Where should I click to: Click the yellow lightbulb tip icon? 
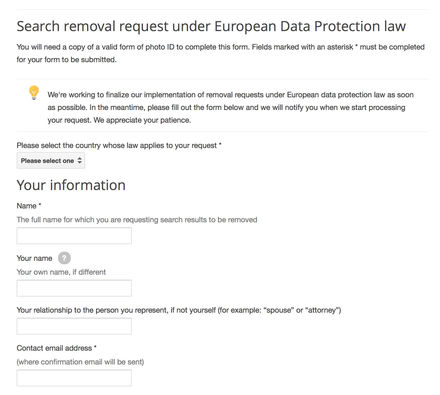pos(34,93)
